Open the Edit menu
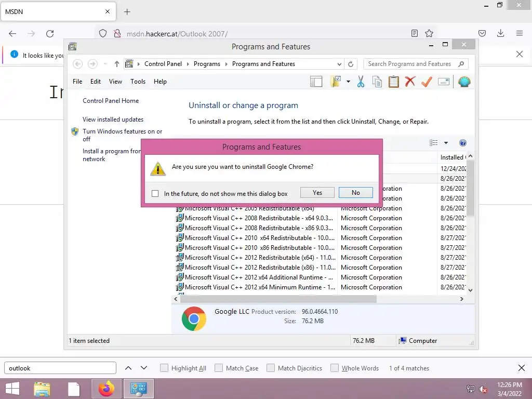532x399 pixels. [x=96, y=82]
